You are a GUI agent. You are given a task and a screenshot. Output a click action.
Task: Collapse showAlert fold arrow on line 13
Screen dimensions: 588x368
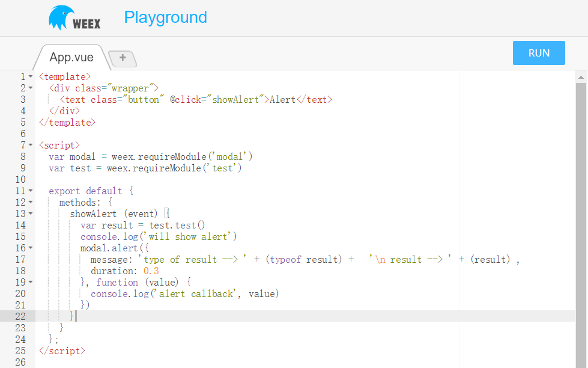pos(31,213)
